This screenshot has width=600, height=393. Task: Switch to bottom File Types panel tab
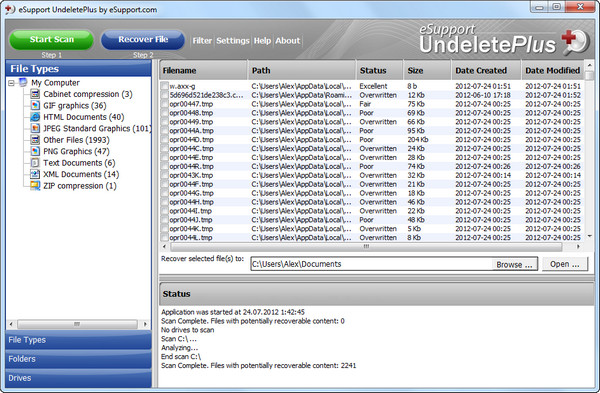pos(78,340)
